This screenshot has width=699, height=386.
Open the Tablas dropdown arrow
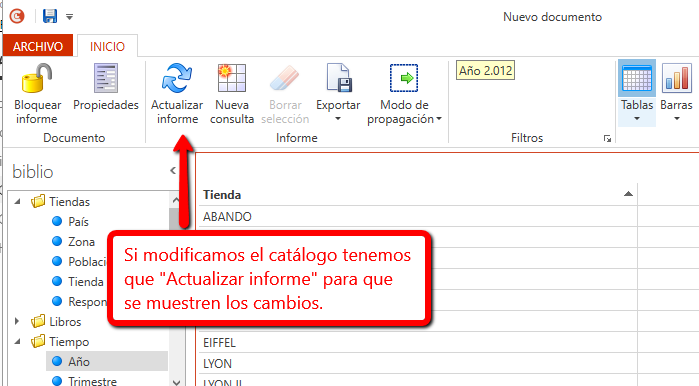click(637, 119)
